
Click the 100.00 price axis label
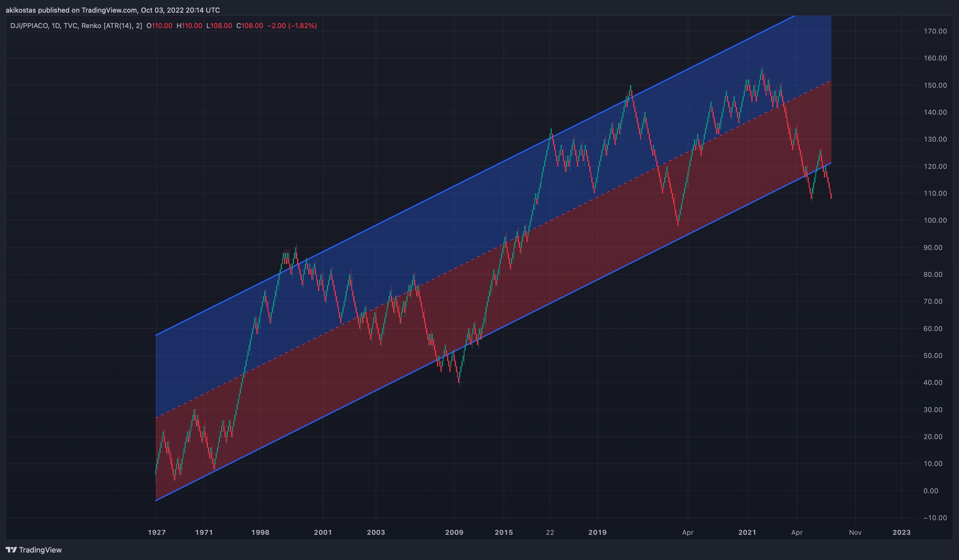(935, 220)
